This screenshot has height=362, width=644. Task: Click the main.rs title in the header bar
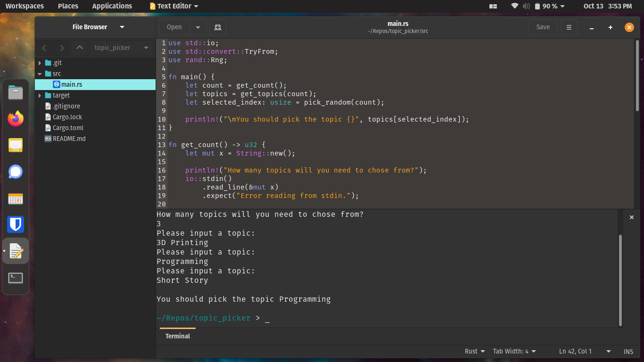[x=398, y=23]
